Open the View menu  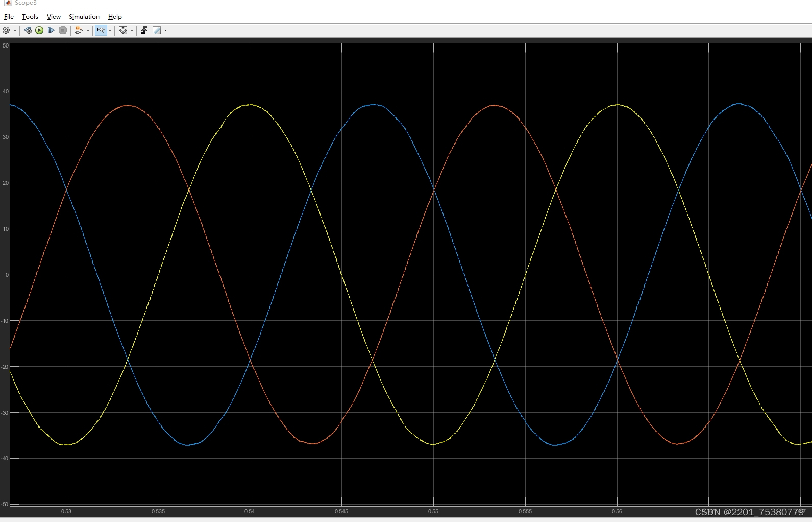coord(54,17)
